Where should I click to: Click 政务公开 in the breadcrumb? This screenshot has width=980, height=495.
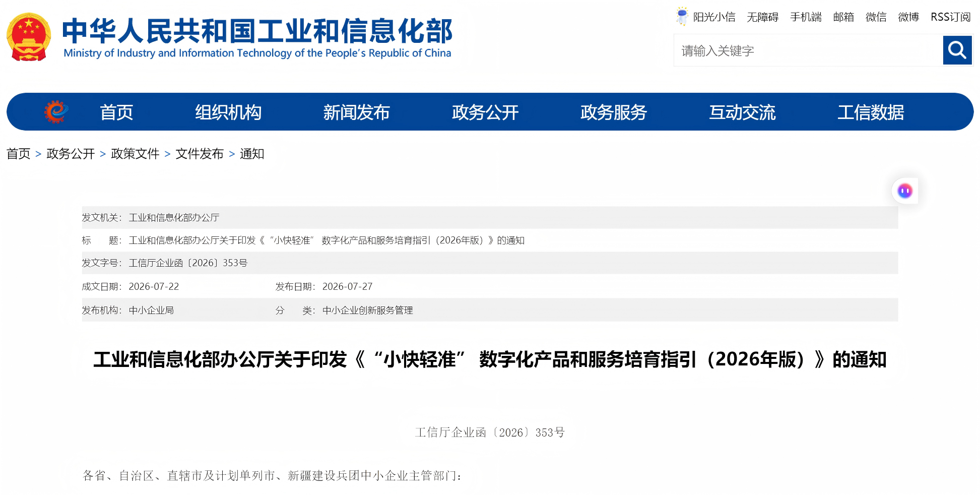coord(71,154)
